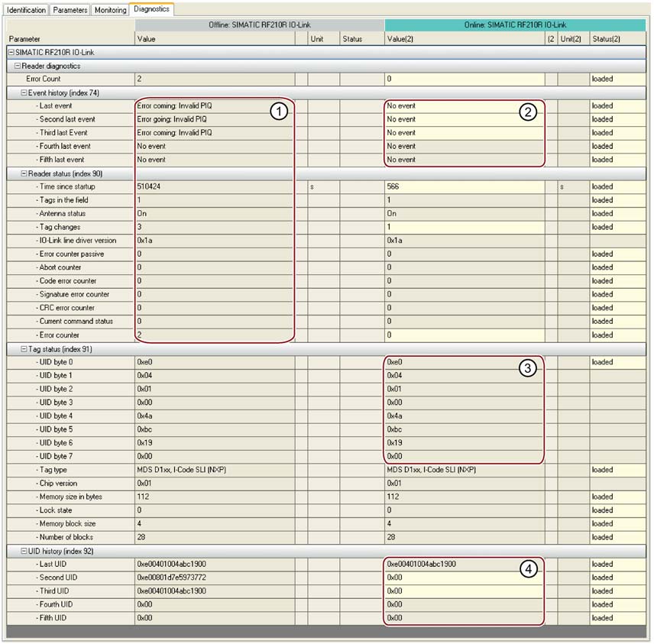Screen dimensions: 654x644
Task: Collapse Tag status (index 91) section
Action: point(24,349)
